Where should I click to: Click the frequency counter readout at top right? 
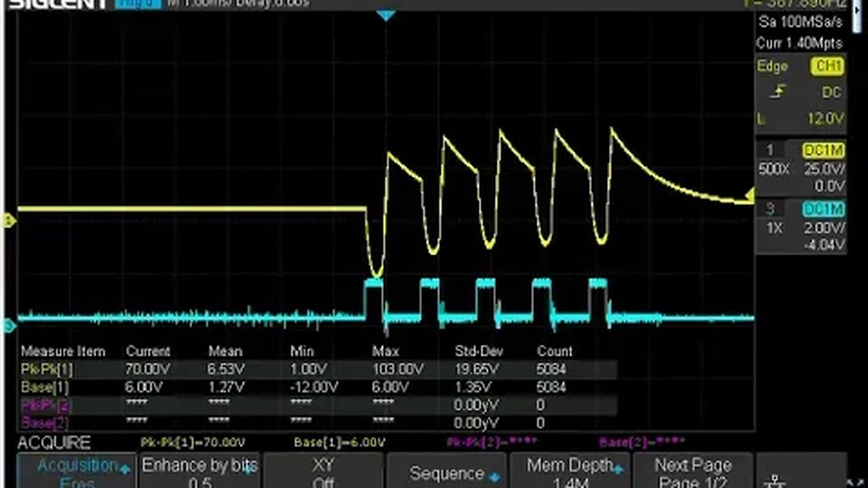[795, 3]
